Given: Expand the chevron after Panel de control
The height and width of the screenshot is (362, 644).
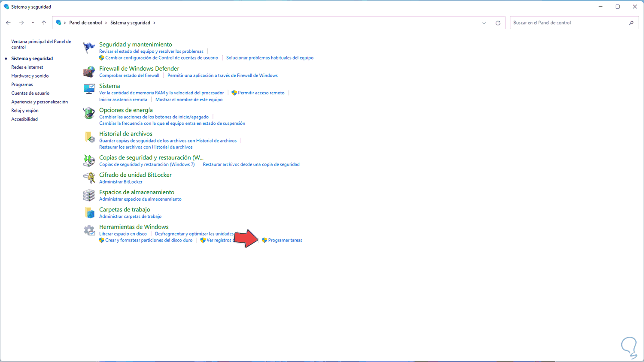Looking at the screenshot, I should [106, 23].
